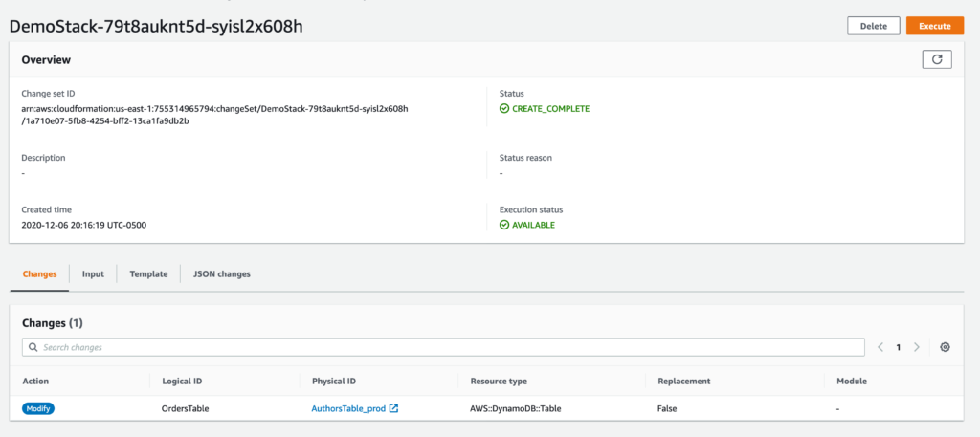
Task: Click the refresh icon in Overview panel
Action: point(937,59)
